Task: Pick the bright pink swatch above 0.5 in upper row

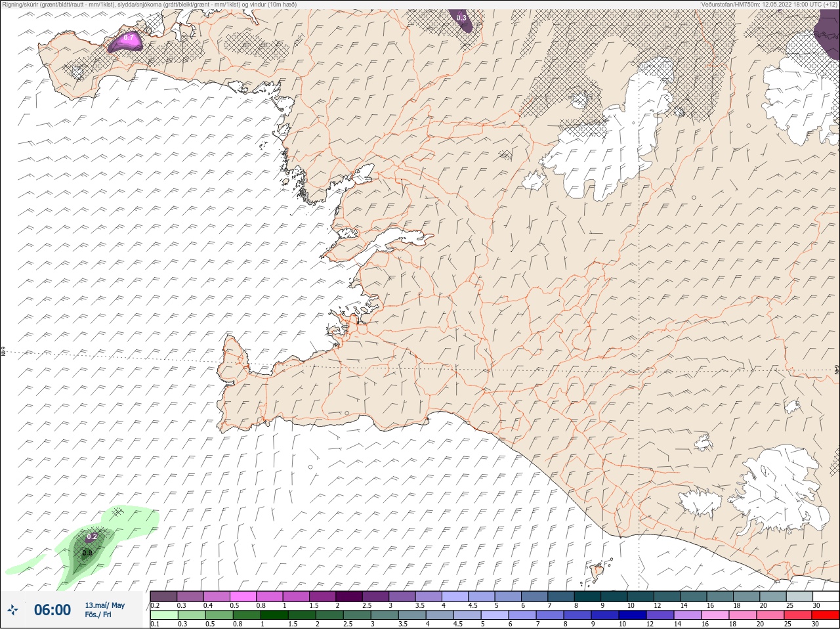Action: coord(243,596)
